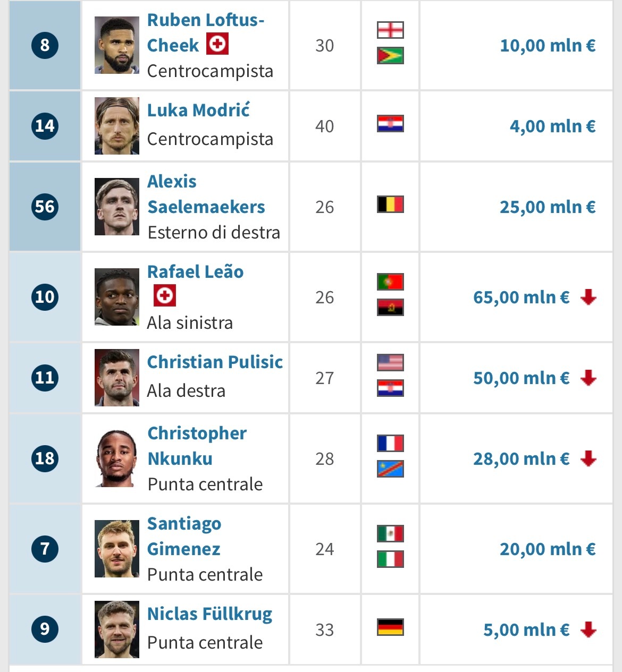
Task: Click red injury cross beside Rafael Leão
Action: tap(164, 295)
